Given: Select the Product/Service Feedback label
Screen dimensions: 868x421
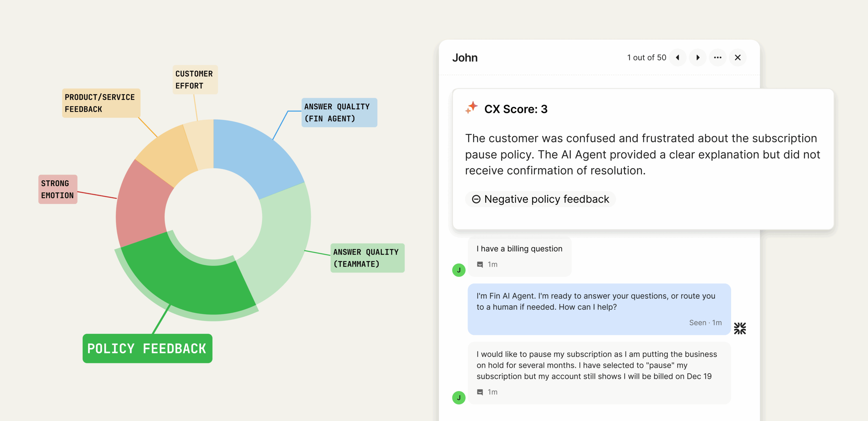Looking at the screenshot, I should [101, 103].
